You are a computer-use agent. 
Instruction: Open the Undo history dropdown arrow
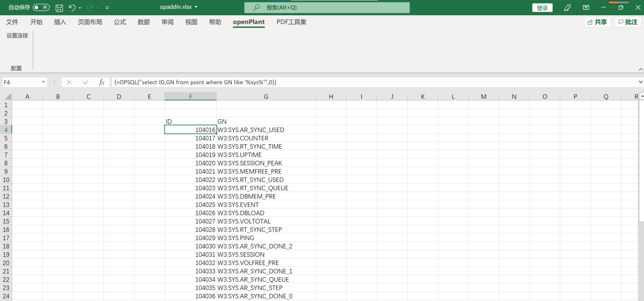tap(80, 8)
